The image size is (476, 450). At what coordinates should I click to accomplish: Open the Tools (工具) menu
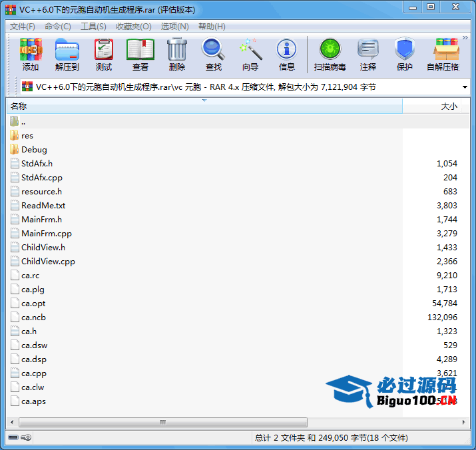(x=93, y=27)
